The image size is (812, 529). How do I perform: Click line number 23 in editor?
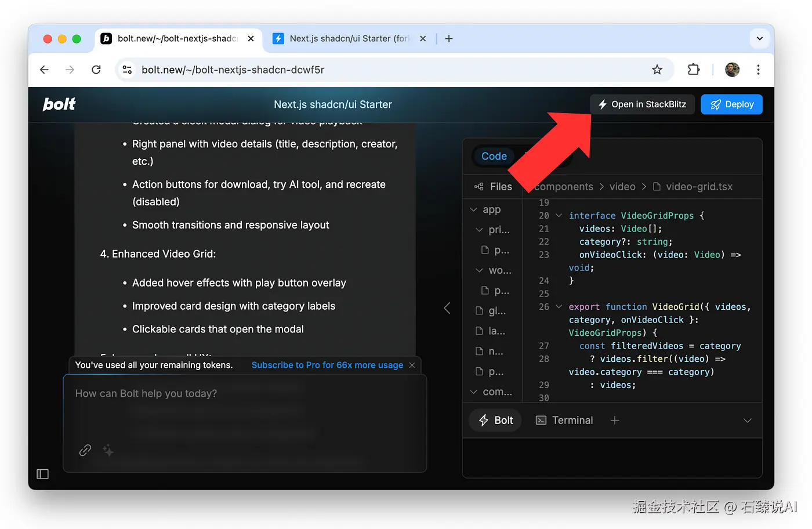pos(544,255)
